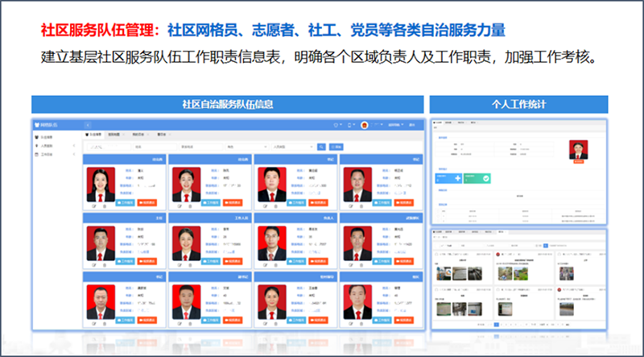Close the fourth tab via its x
Viewport: 644px width, 357px height.
pos(170,135)
